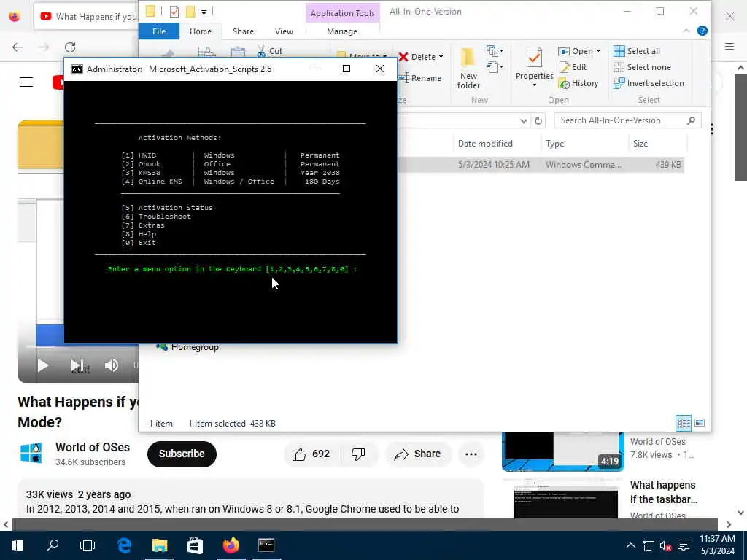Collapse the Explorer ribbon
Image resolution: width=747 pixels, height=560 pixels.
coord(686,31)
